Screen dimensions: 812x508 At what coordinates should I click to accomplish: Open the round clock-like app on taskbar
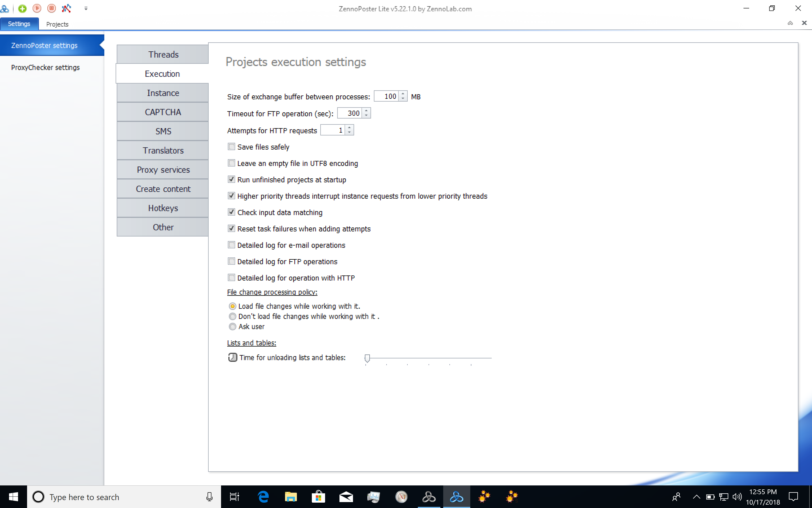coord(401,497)
